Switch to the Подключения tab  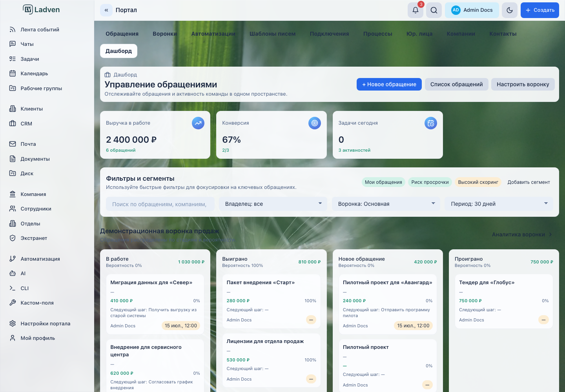(x=330, y=34)
